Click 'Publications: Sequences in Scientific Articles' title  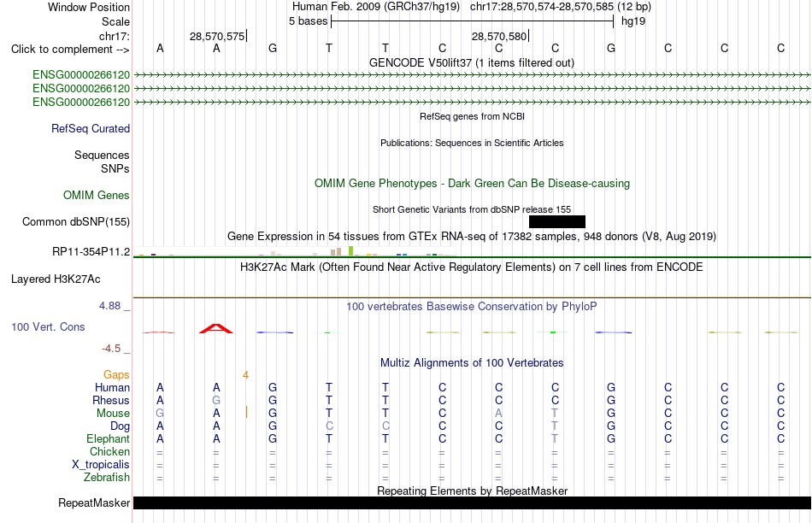(472, 143)
